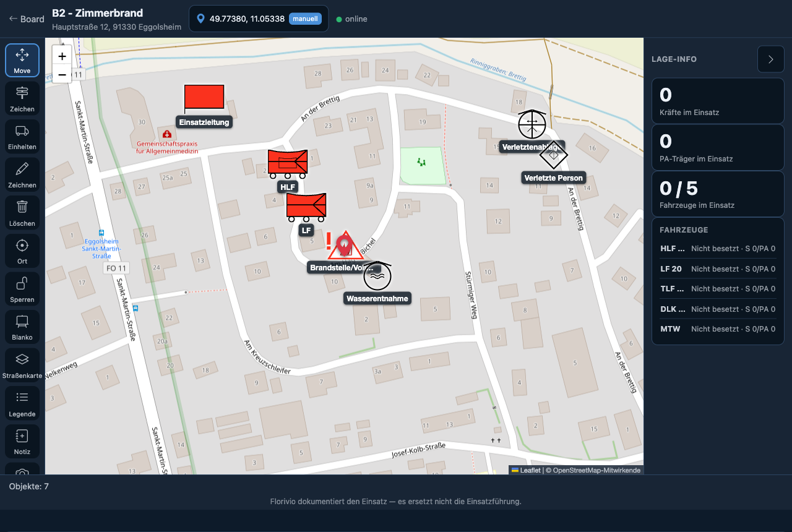792x532 pixels.
Task: Switch to the Blanko board view
Action: pos(22,327)
